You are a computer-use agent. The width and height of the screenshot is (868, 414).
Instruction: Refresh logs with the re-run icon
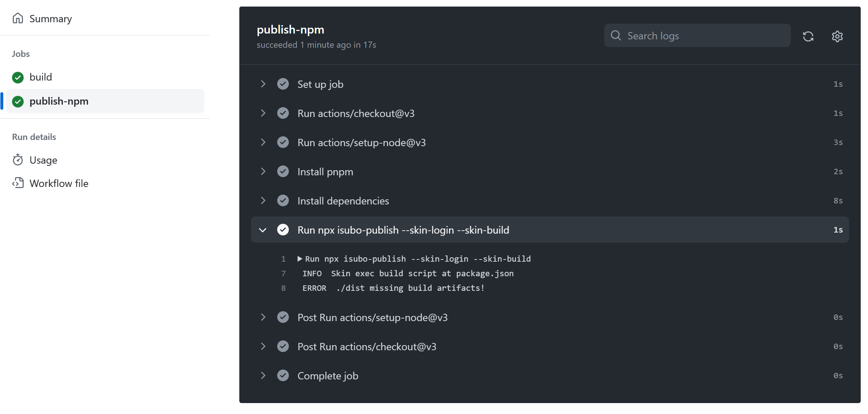tap(808, 36)
